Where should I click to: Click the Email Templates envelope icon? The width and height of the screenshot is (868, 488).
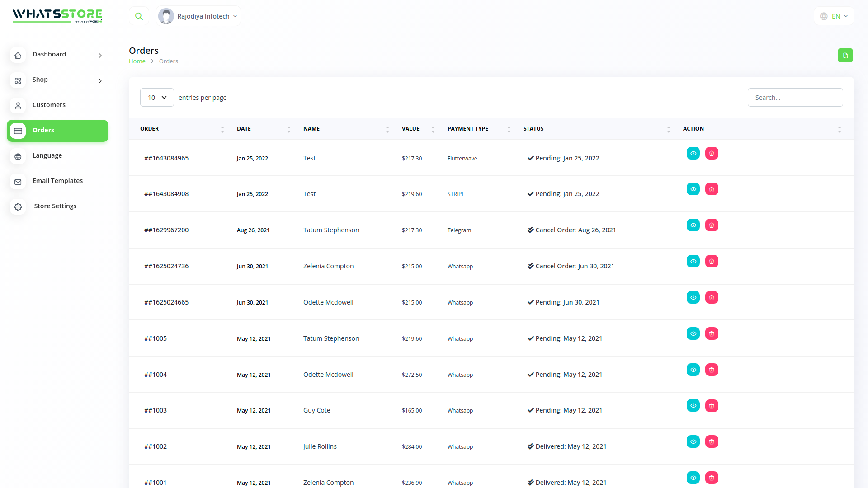18,182
